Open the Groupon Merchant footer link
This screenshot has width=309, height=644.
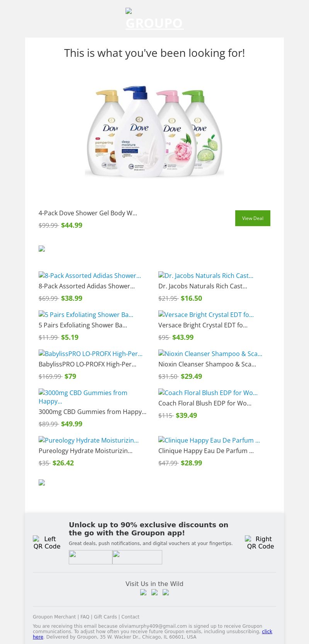pos(54,617)
